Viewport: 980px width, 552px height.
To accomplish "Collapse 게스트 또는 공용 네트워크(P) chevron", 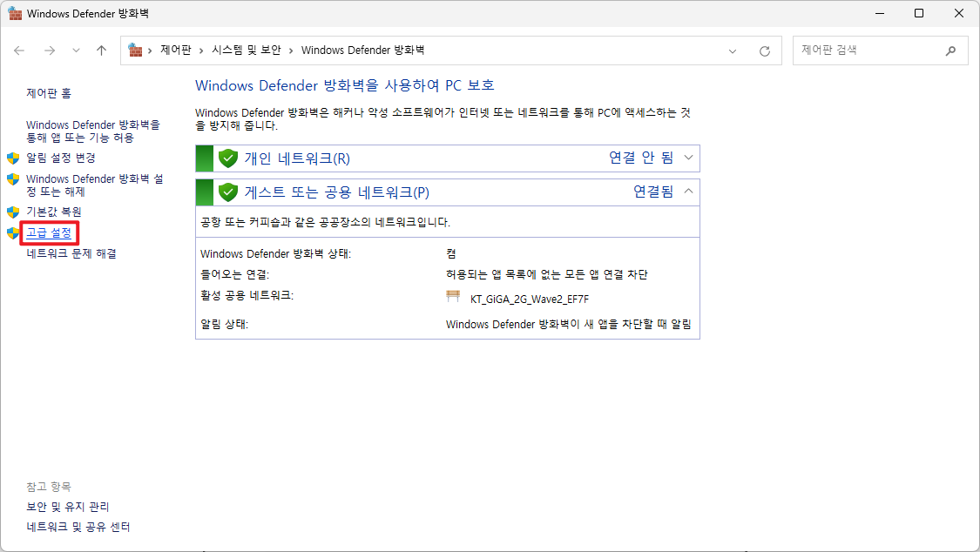I will pyautogui.click(x=689, y=191).
